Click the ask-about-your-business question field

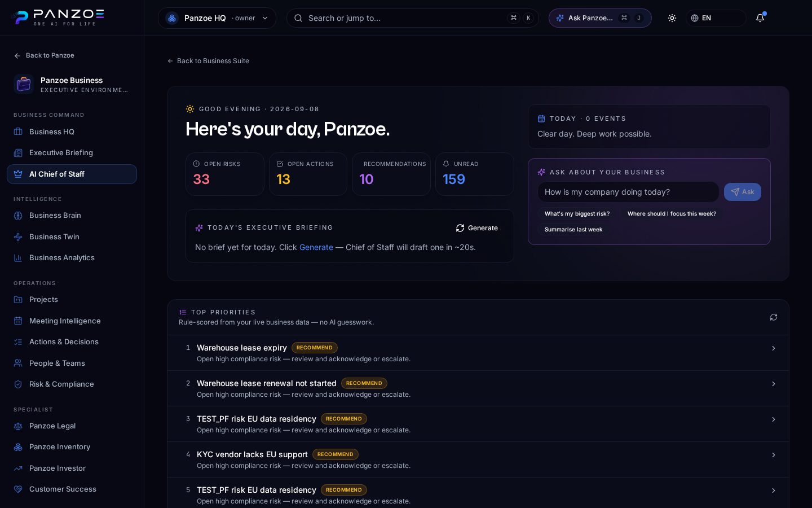click(x=628, y=192)
